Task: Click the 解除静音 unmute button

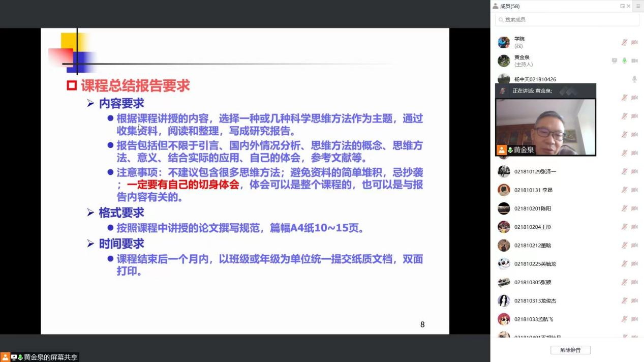Action: click(x=570, y=350)
